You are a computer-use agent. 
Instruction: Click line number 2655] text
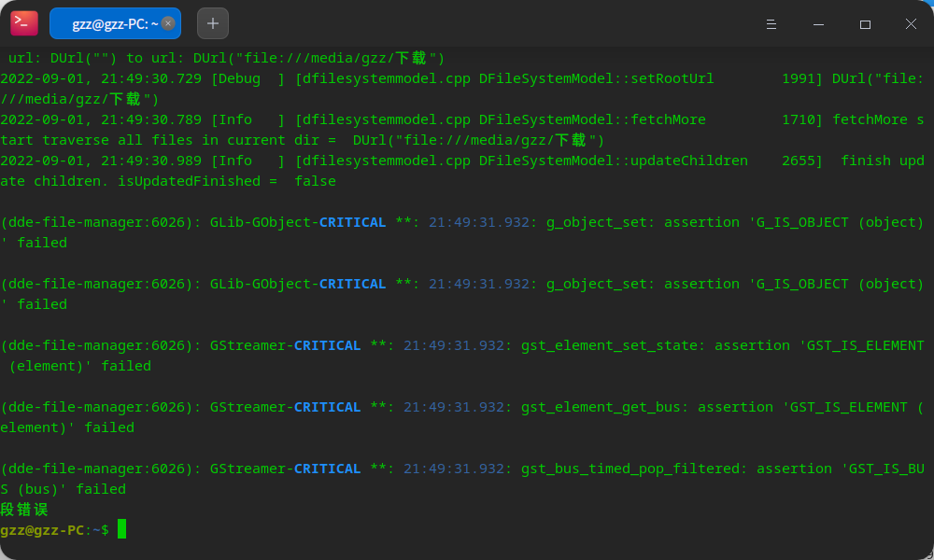(x=802, y=161)
